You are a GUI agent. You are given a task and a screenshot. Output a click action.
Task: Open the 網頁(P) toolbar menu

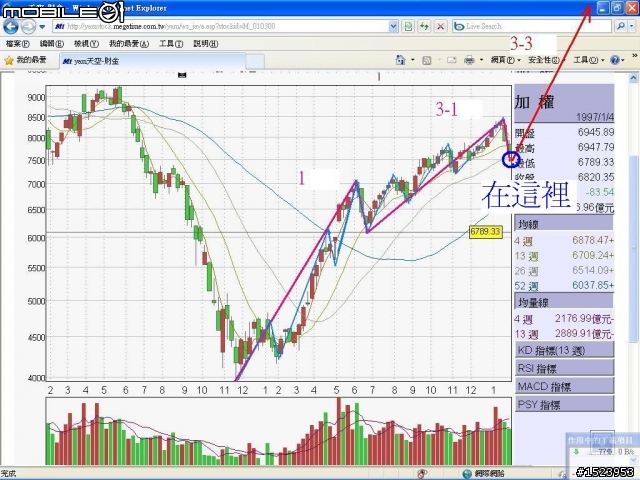pyautogui.click(x=506, y=60)
